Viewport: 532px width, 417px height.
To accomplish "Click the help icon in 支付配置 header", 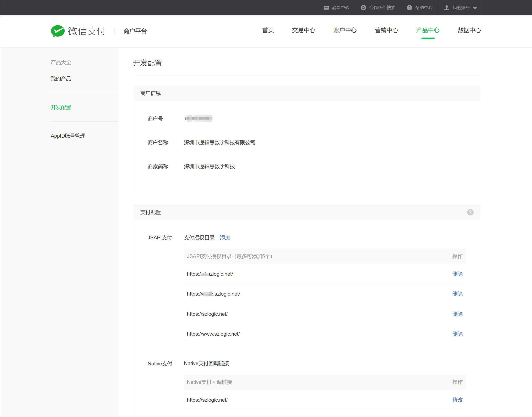I will (x=470, y=212).
